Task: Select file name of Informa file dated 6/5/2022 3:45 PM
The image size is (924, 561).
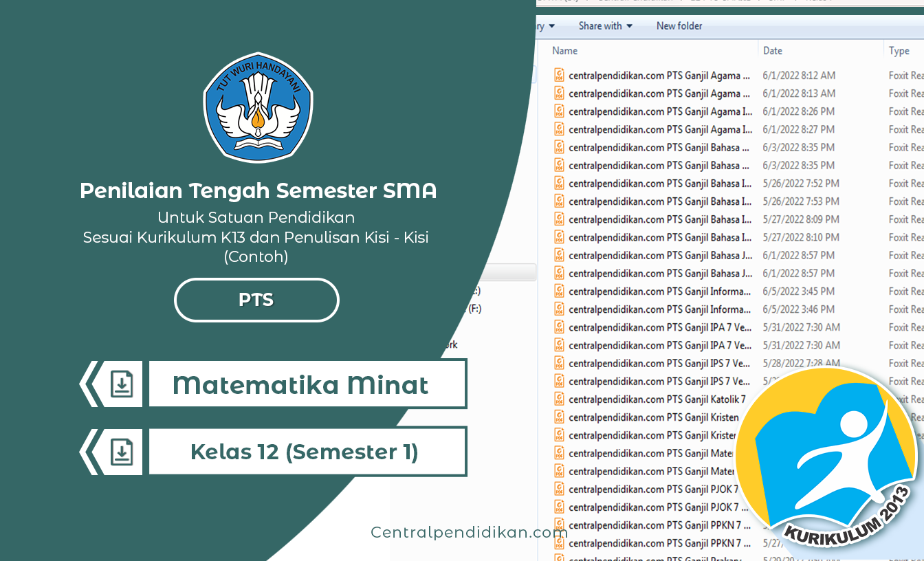Action: point(660,291)
